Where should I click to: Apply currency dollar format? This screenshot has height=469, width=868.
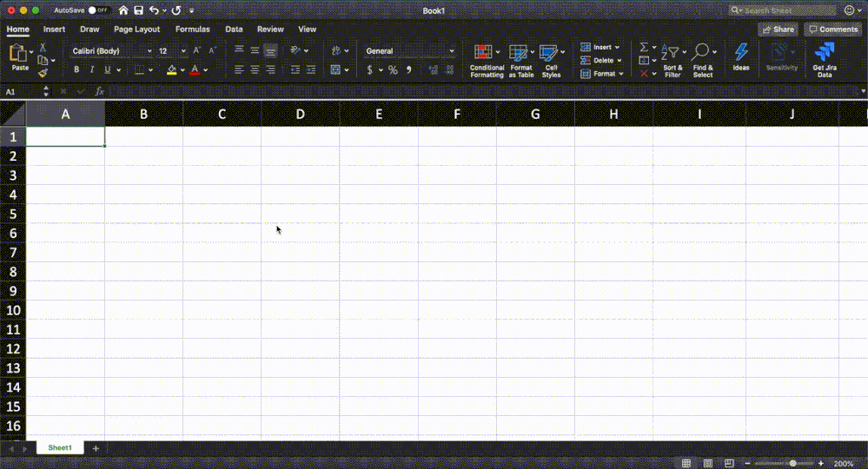[x=370, y=69]
